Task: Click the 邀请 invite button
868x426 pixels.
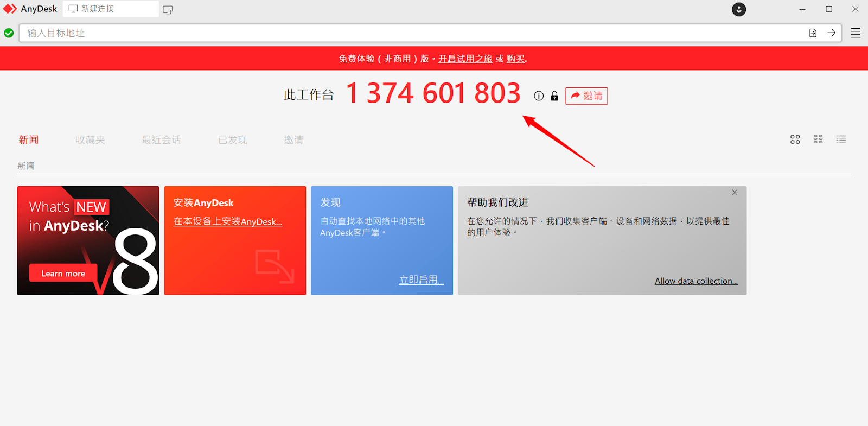Action: [x=586, y=96]
